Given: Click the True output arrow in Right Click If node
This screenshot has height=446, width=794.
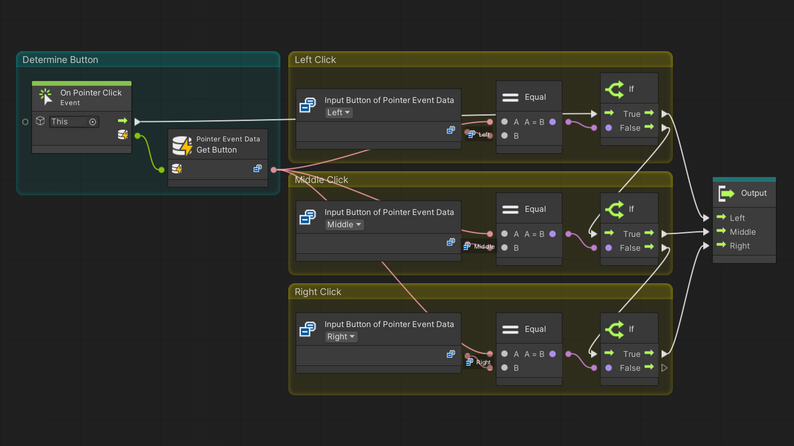Looking at the screenshot, I should coord(649,353).
